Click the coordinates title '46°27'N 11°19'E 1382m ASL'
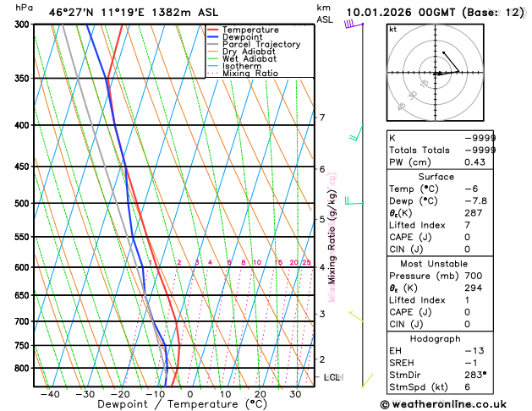532x411 pixels. pos(134,13)
